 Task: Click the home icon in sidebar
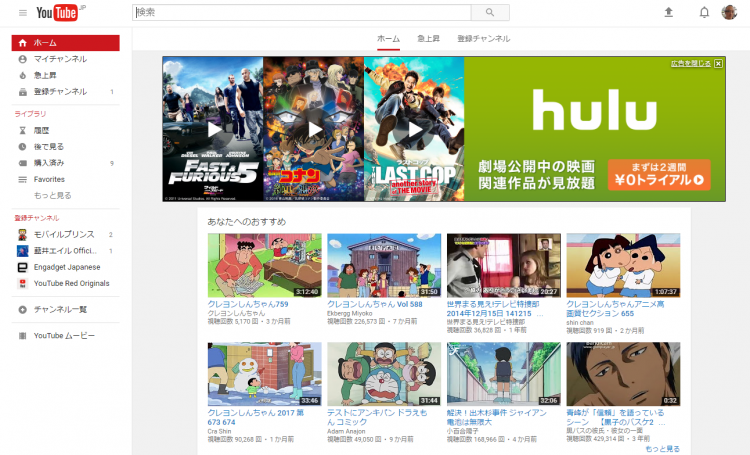tap(22, 43)
